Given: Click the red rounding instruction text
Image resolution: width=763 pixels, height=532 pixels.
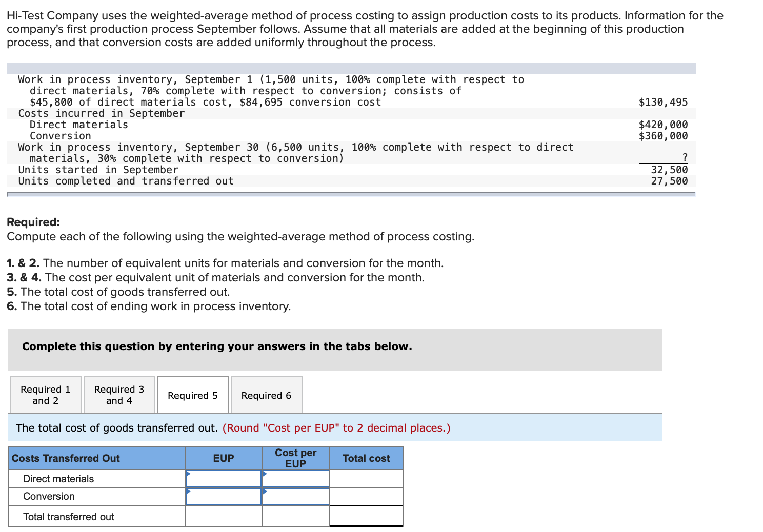Looking at the screenshot, I should [336, 428].
